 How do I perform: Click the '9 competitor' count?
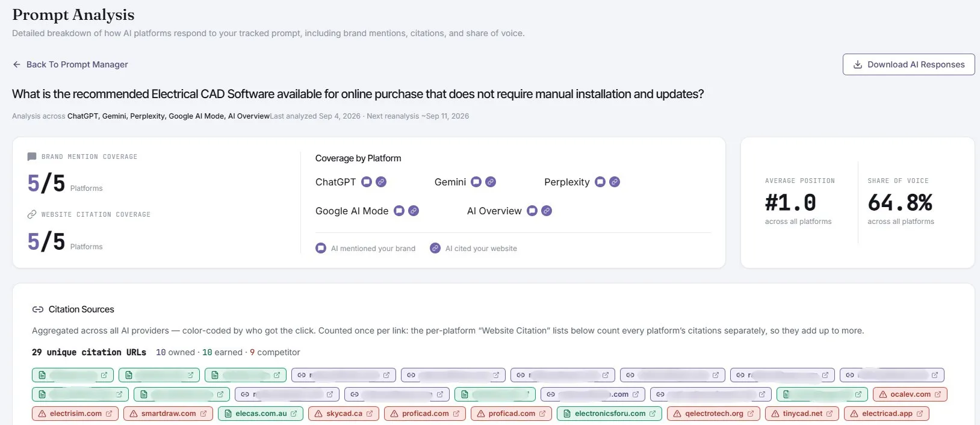point(274,352)
